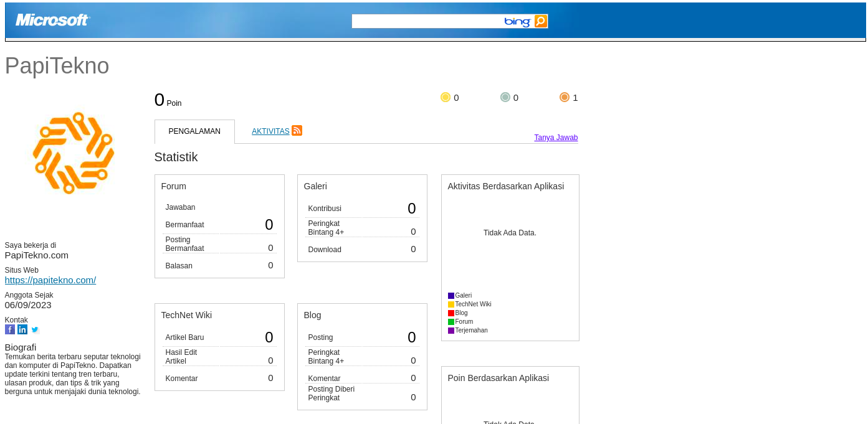868x424 pixels.
Task: Click the purple Terjemahan legend swatch
Action: [451, 331]
